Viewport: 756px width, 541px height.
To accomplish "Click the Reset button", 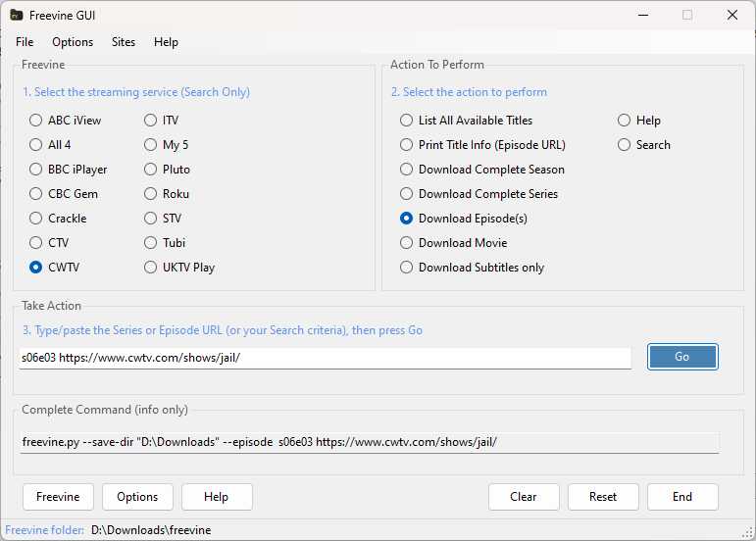I will click(x=603, y=497).
